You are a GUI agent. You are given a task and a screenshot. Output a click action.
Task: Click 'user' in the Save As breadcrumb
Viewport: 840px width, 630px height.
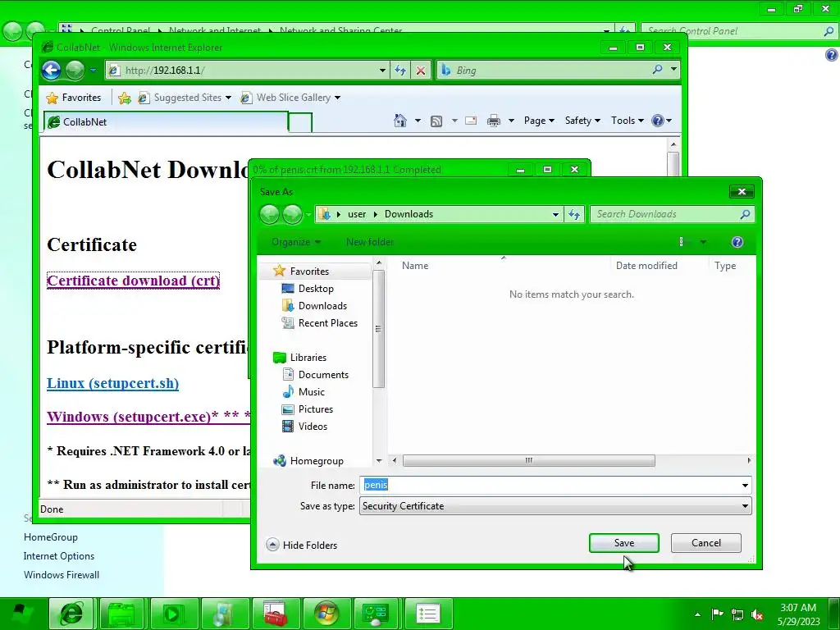[x=357, y=214]
